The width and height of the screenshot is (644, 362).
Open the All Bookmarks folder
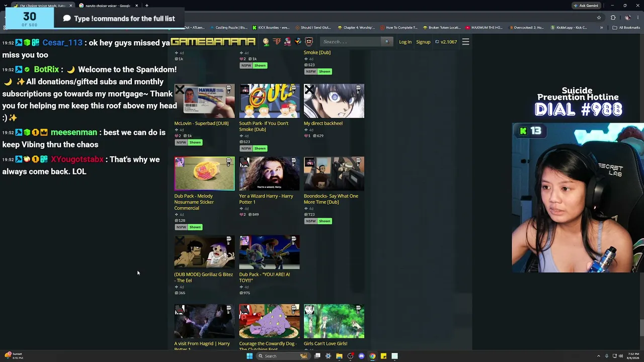pyautogui.click(x=626, y=28)
